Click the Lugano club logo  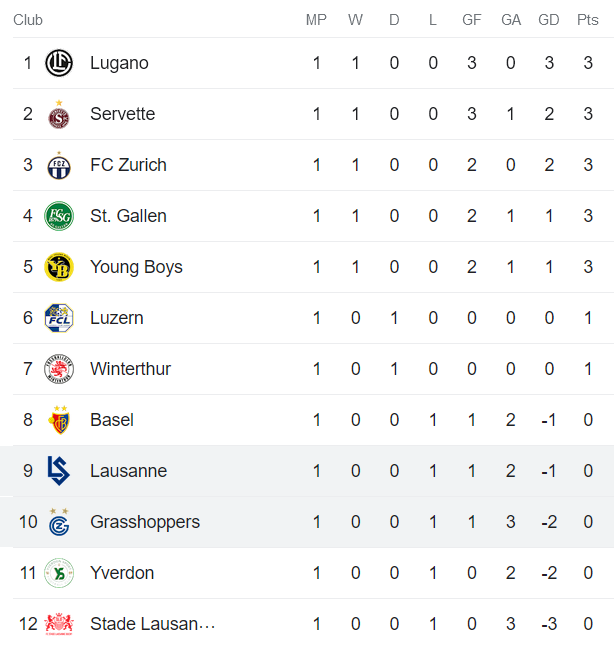pyautogui.click(x=59, y=63)
